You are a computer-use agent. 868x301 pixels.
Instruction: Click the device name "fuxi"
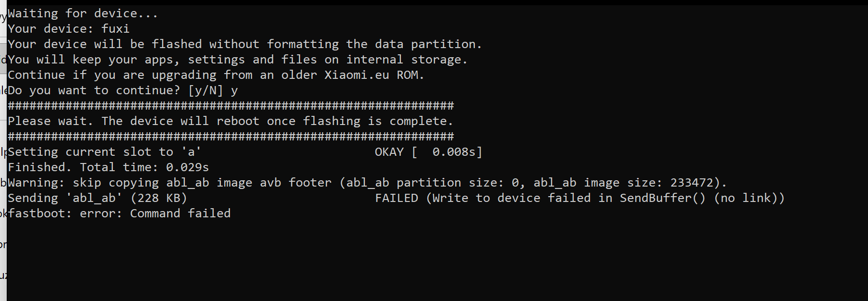click(115, 29)
